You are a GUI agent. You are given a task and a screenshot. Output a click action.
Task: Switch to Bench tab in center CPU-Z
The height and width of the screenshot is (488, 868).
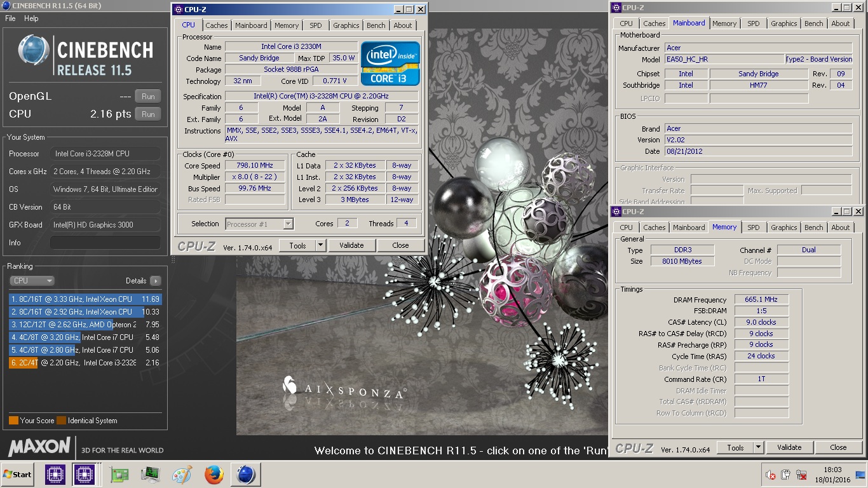coord(376,25)
